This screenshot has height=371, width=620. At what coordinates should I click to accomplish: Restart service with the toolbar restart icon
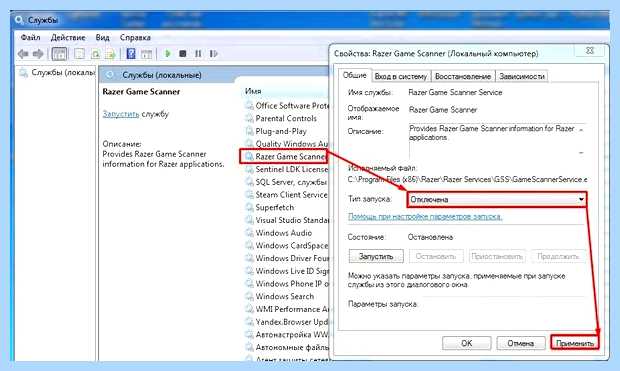coord(214,53)
